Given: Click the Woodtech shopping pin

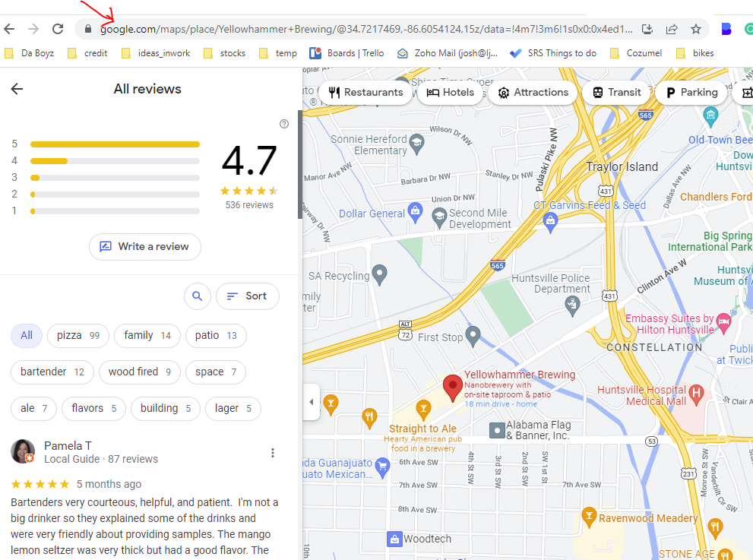Looking at the screenshot, I should pyautogui.click(x=394, y=539).
